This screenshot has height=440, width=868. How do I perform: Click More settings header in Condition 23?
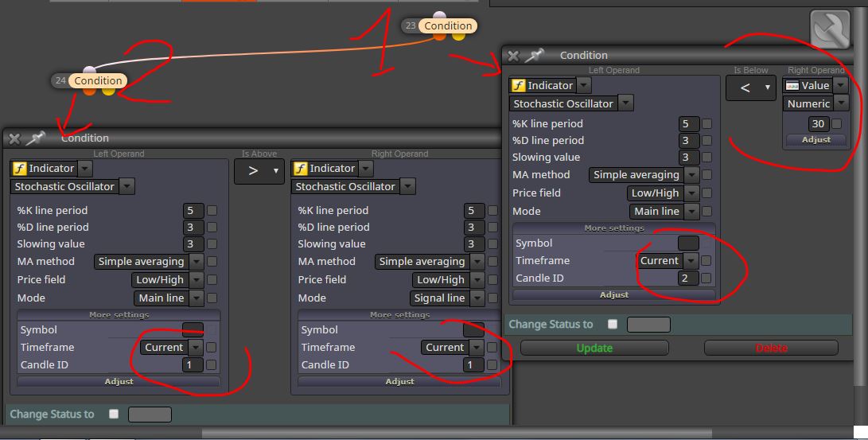coord(614,228)
